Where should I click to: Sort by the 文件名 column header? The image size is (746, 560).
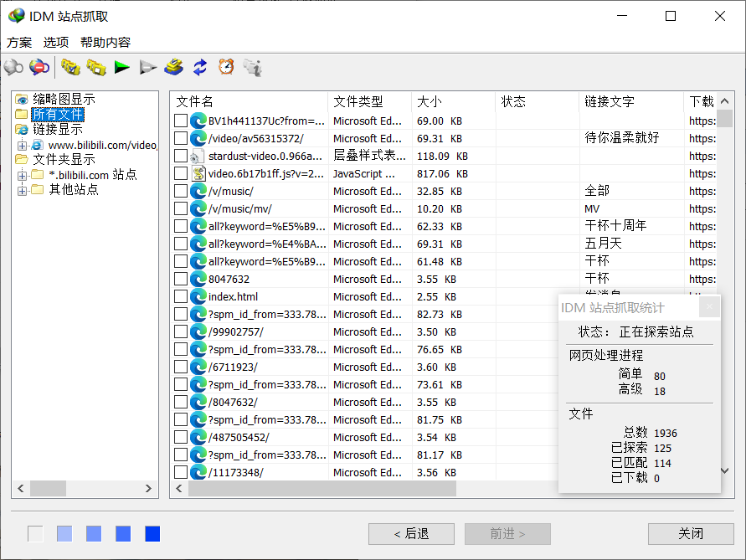[x=250, y=101]
